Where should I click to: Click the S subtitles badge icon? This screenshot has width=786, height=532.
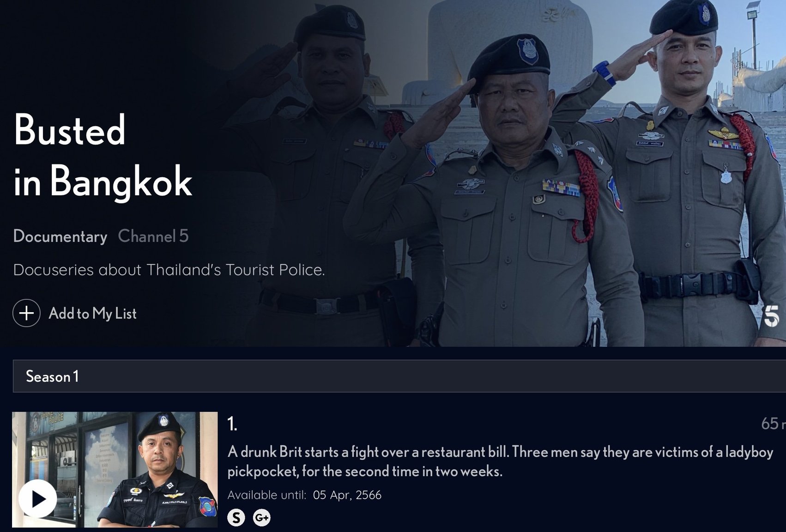tap(236, 518)
